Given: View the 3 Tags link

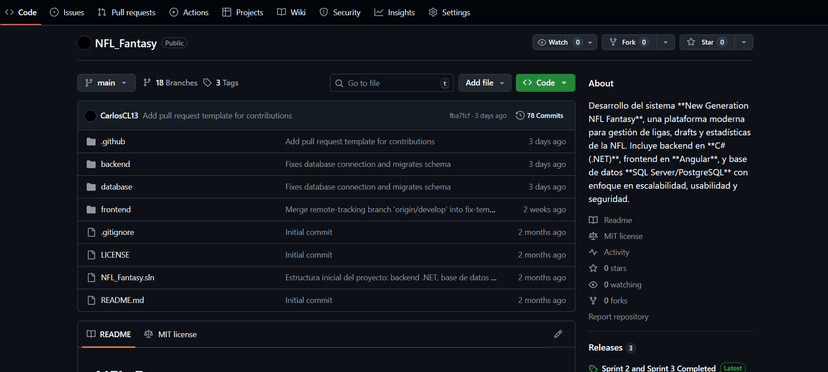Looking at the screenshot, I should click(x=221, y=83).
